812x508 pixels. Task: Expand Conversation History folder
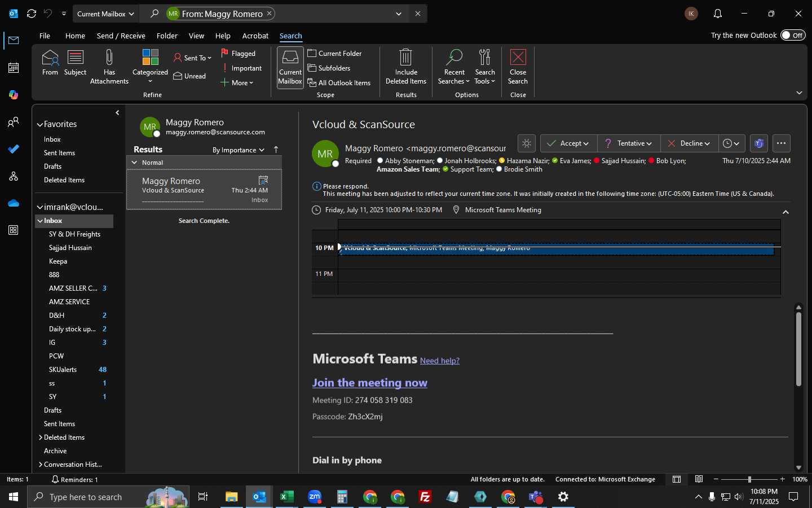point(41,465)
